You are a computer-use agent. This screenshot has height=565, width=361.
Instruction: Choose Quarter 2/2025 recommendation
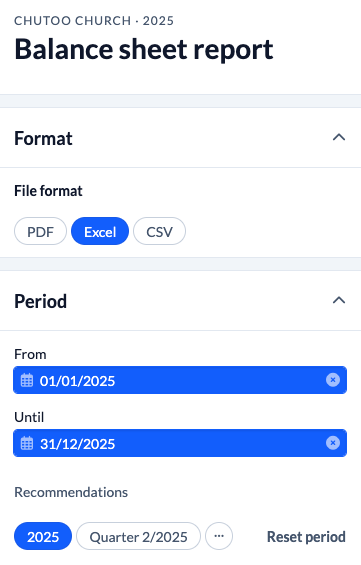click(138, 536)
